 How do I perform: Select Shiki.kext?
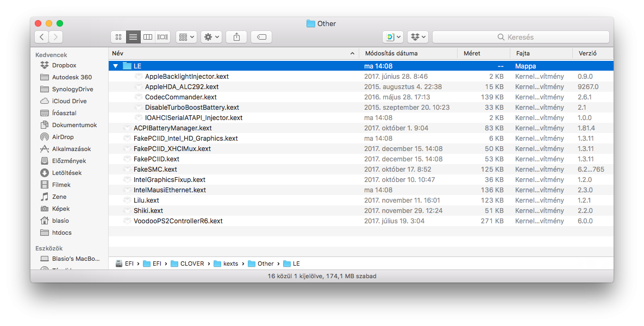tap(361, 211)
